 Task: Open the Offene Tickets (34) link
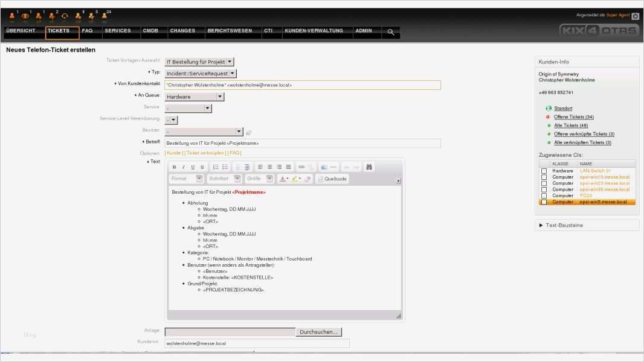(x=574, y=117)
